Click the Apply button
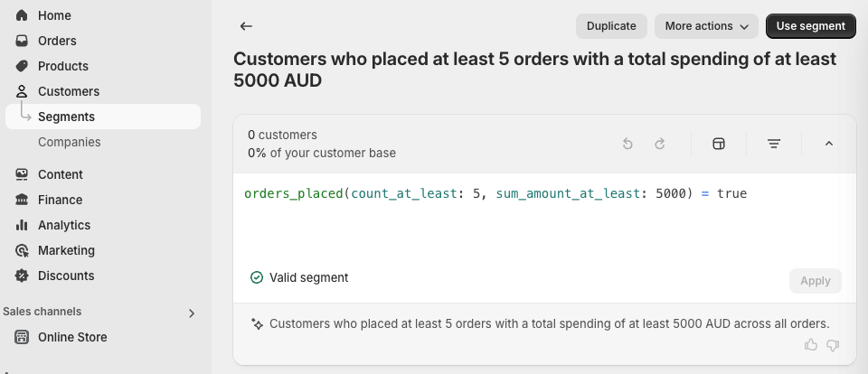The image size is (868, 374). click(x=815, y=281)
